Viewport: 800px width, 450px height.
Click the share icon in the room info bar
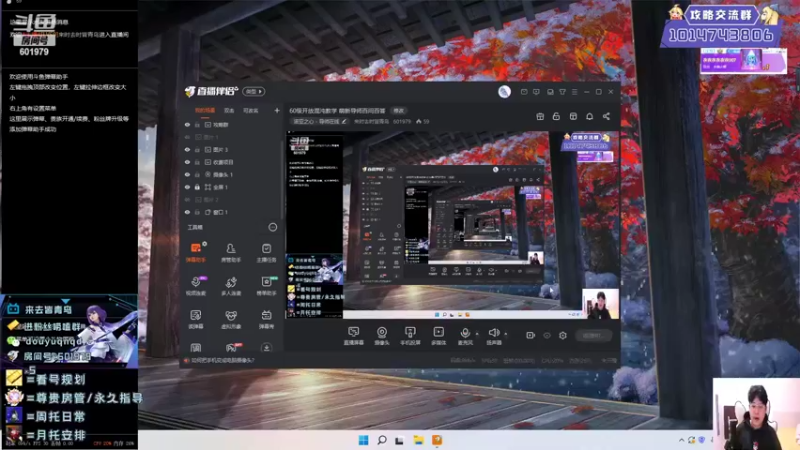[606, 116]
